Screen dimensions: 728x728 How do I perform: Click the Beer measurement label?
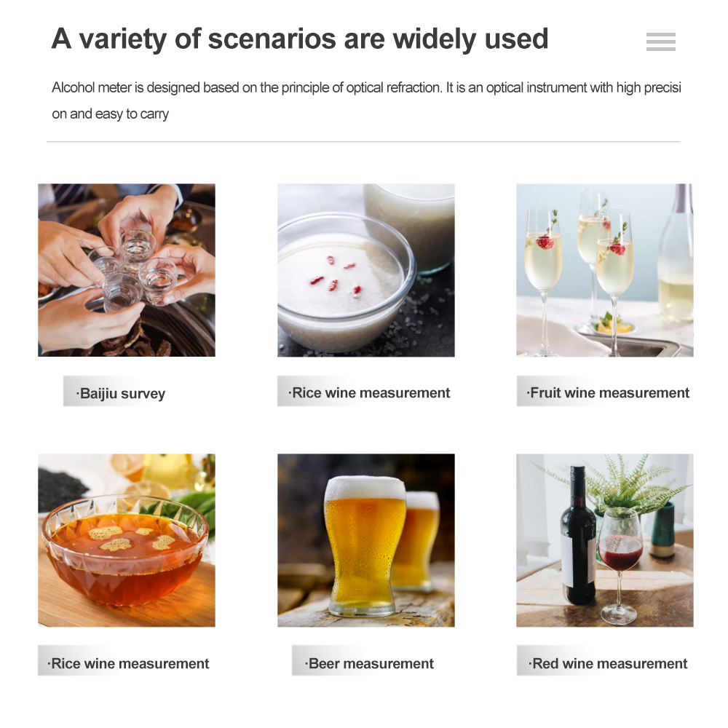tap(369, 663)
